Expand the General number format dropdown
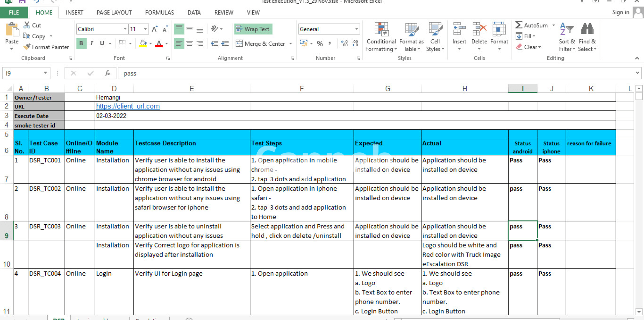 coord(356,29)
